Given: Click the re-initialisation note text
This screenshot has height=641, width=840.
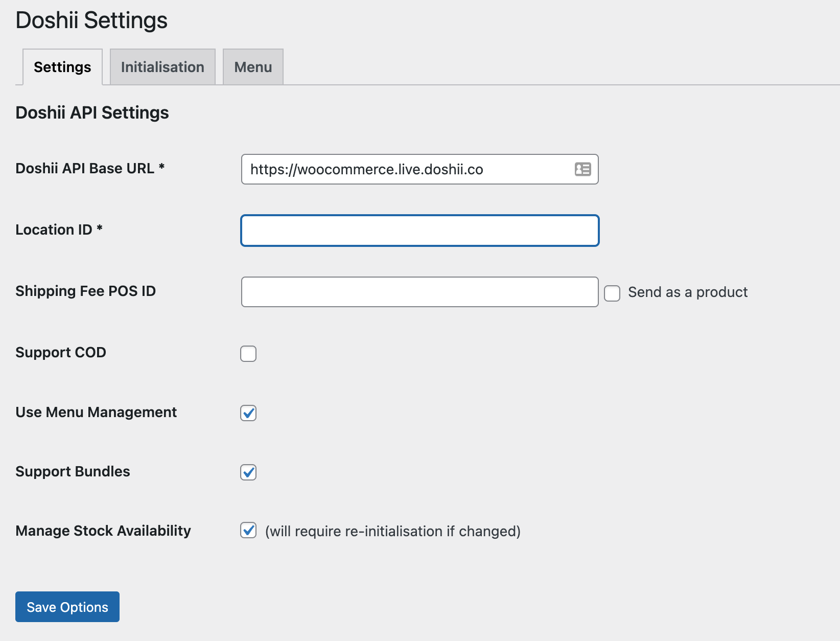Looking at the screenshot, I should coord(392,532).
